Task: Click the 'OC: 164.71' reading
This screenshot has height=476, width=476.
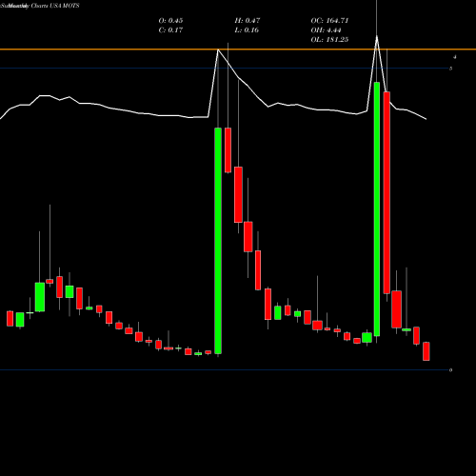Action: 329,21
